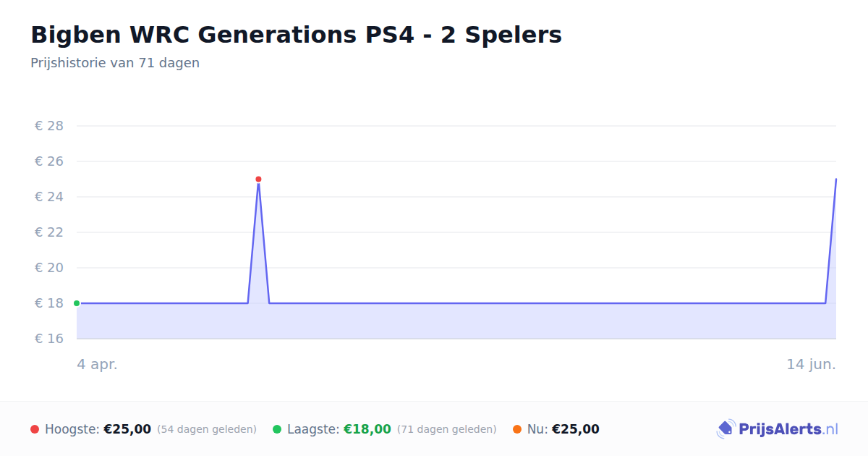Select the Laagste €18,00 price value

click(x=367, y=429)
